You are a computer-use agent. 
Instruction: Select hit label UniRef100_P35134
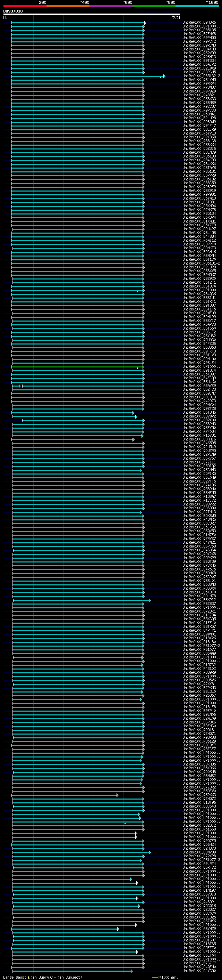pyautogui.click(x=199, y=213)
